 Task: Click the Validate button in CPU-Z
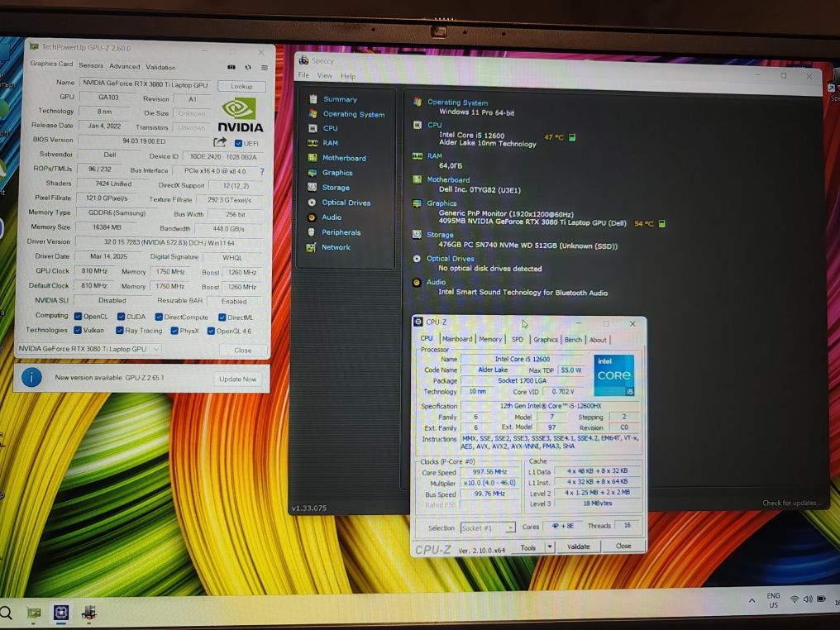click(x=578, y=546)
